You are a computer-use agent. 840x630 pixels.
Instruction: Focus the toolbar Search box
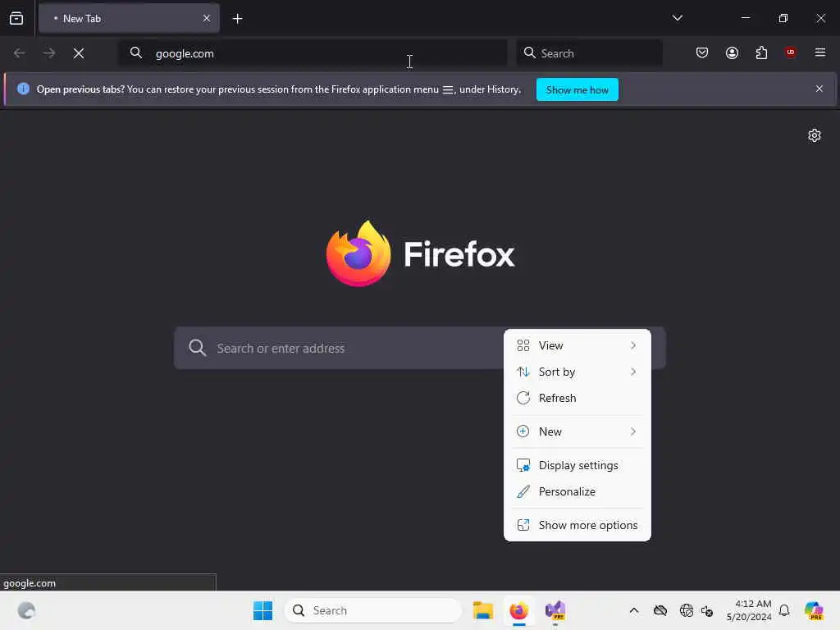589,53
